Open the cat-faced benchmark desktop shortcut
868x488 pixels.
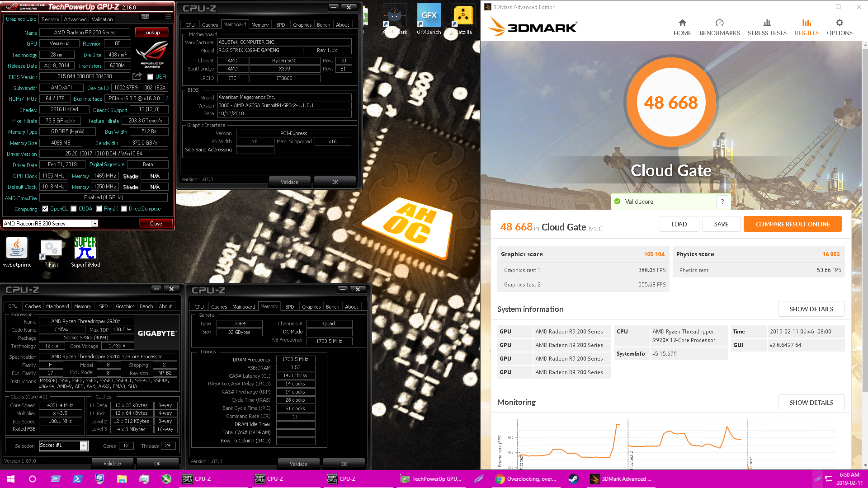(395, 19)
